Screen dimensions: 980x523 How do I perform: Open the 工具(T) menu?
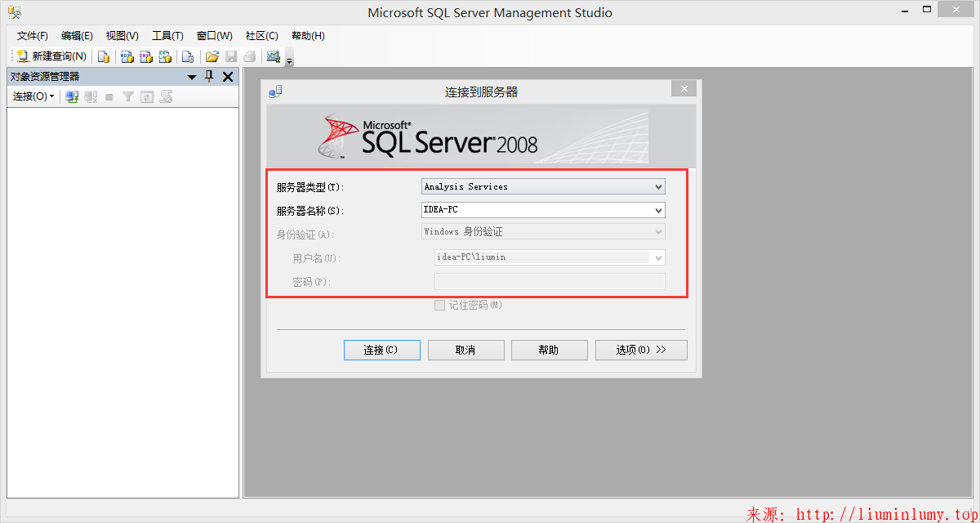[x=167, y=36]
